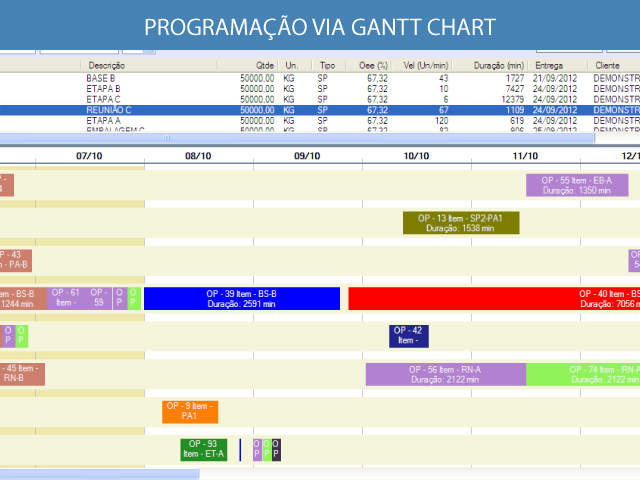640x480 pixels.
Task: Select the OP - 61 purple task block
Action: [65, 298]
